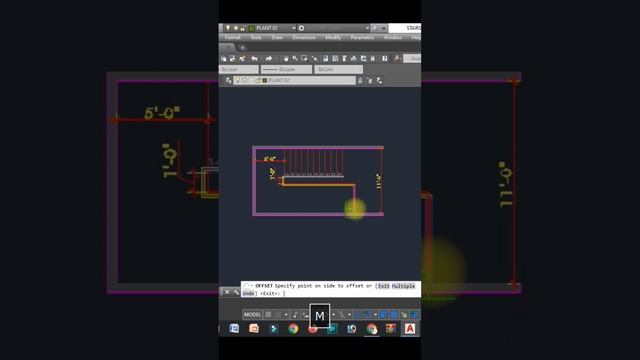Open the ByLayer linetype dropdown

[x=287, y=69]
